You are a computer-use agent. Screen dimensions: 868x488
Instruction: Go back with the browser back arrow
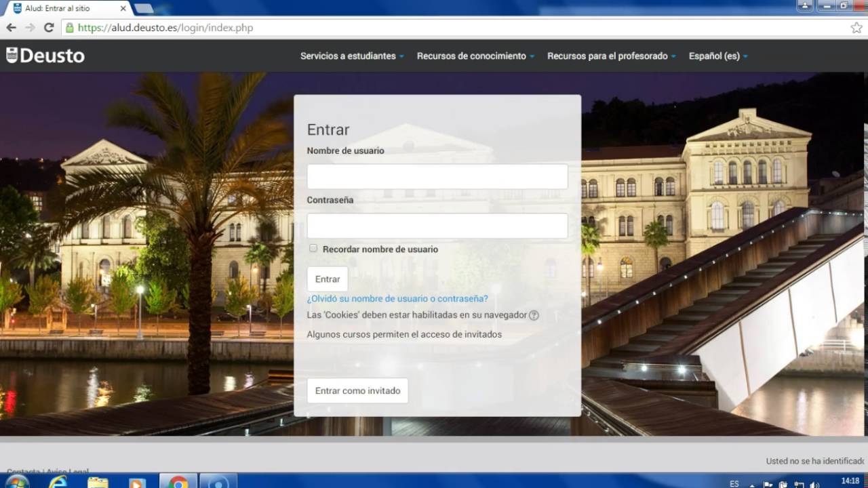pyautogui.click(x=11, y=28)
